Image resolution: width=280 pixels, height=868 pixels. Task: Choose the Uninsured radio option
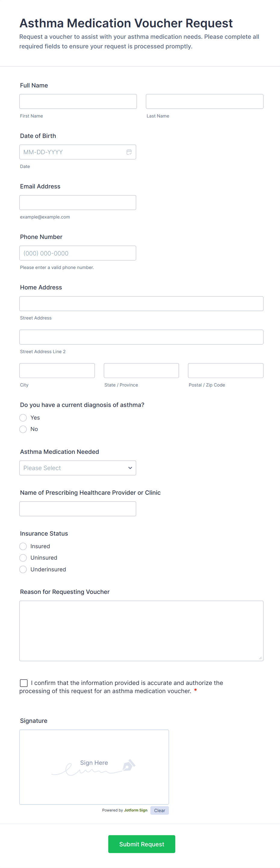[x=23, y=558]
